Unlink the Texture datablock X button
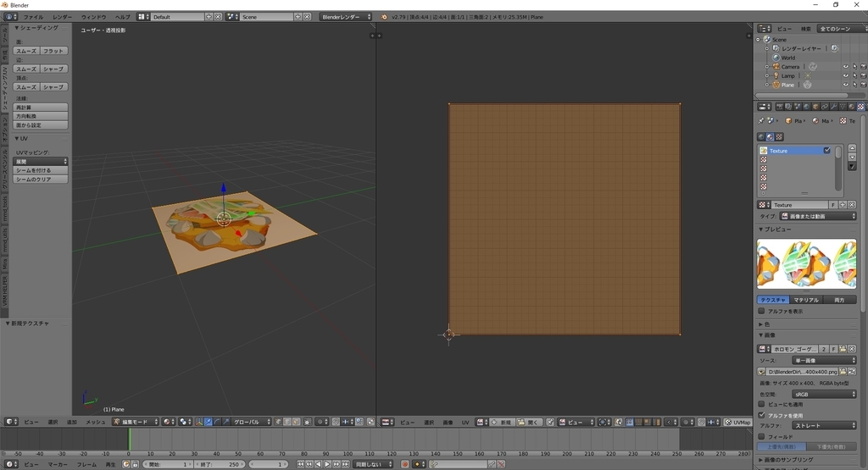Image resolution: width=868 pixels, height=470 pixels. pos(852,205)
